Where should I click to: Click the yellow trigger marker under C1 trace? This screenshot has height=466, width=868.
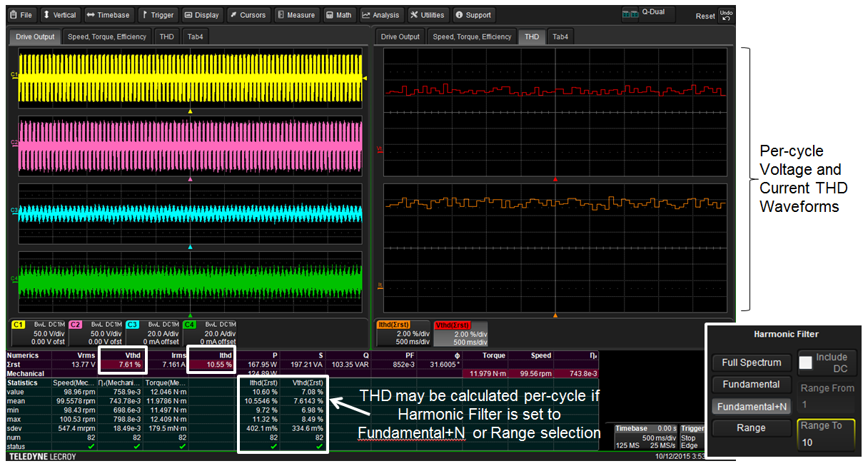pos(190,111)
